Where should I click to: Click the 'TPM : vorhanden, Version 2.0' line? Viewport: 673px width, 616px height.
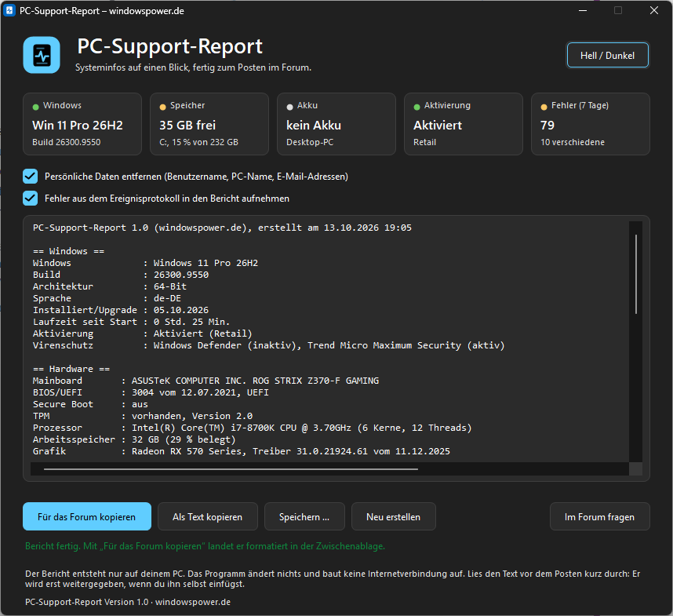point(143,416)
